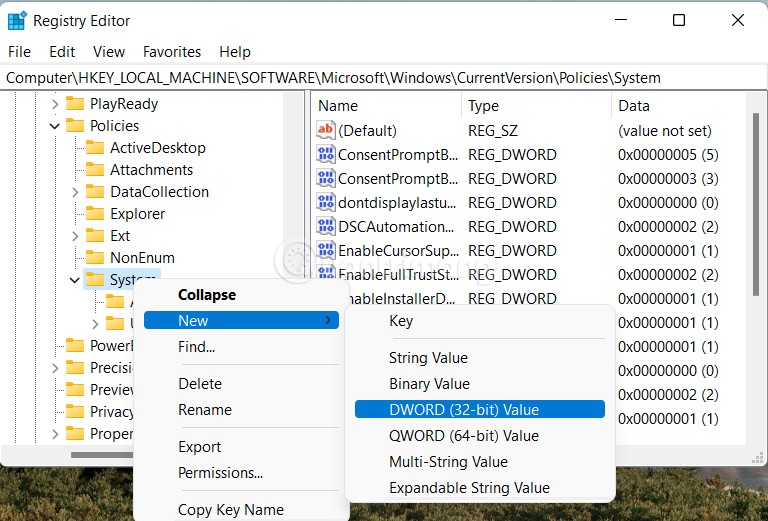Open the File menu

click(20, 52)
